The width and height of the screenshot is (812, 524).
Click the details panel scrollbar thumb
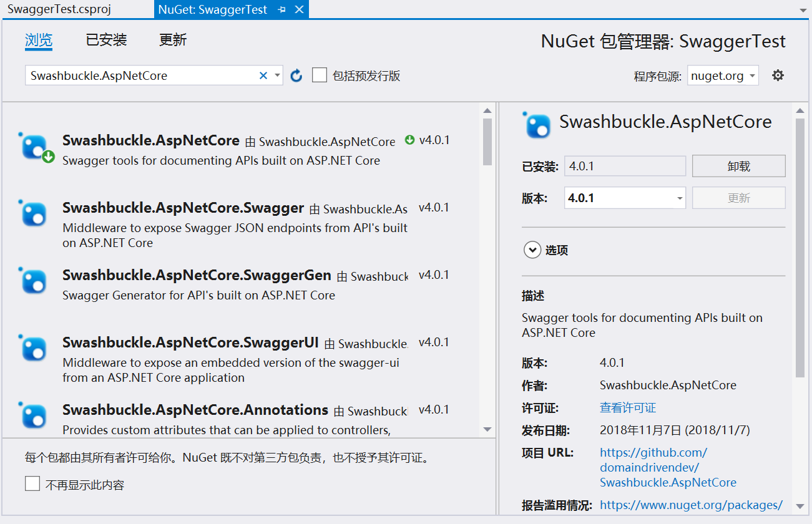[800, 248]
